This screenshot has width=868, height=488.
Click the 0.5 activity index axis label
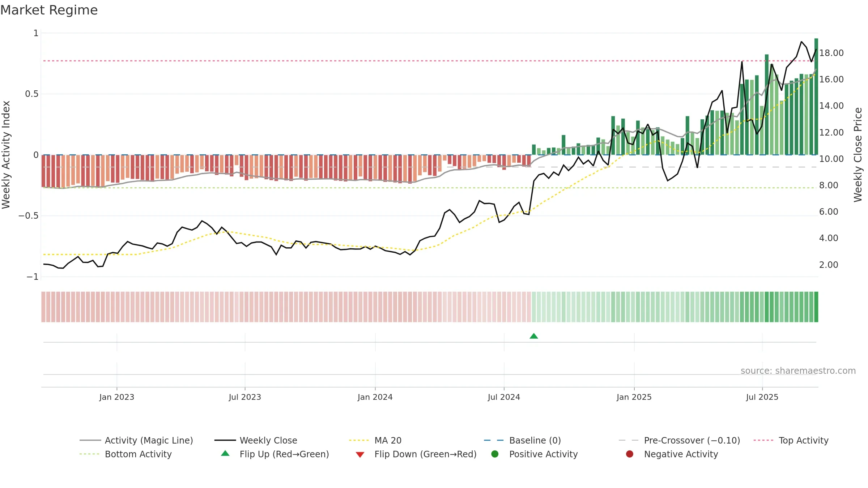[x=31, y=94]
